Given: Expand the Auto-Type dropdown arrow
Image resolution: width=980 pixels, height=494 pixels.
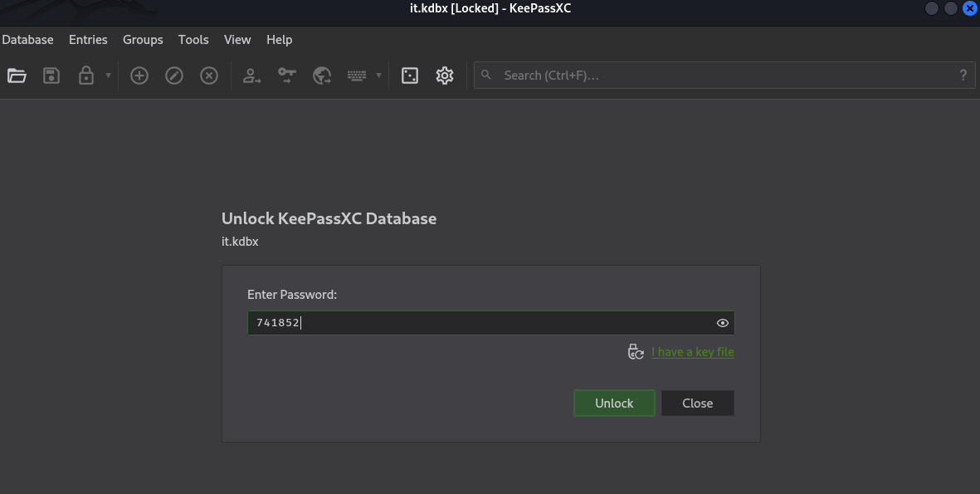Looking at the screenshot, I should pyautogui.click(x=378, y=76).
